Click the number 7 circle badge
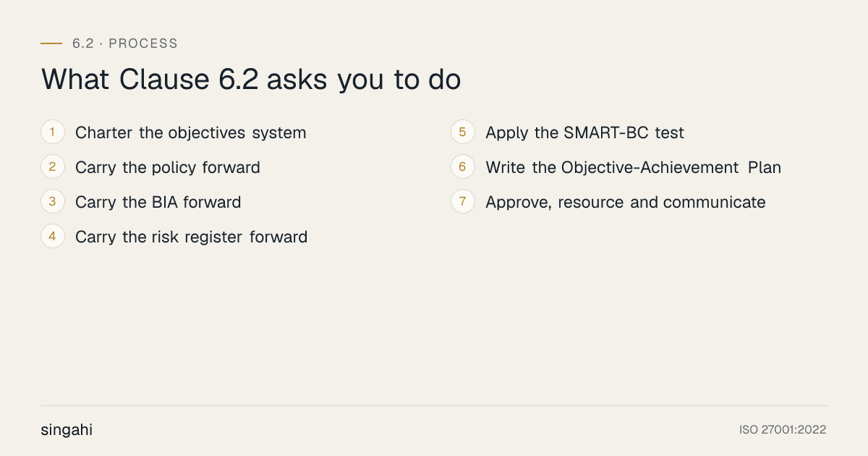Screen dimensions: 868x456 point(463,202)
